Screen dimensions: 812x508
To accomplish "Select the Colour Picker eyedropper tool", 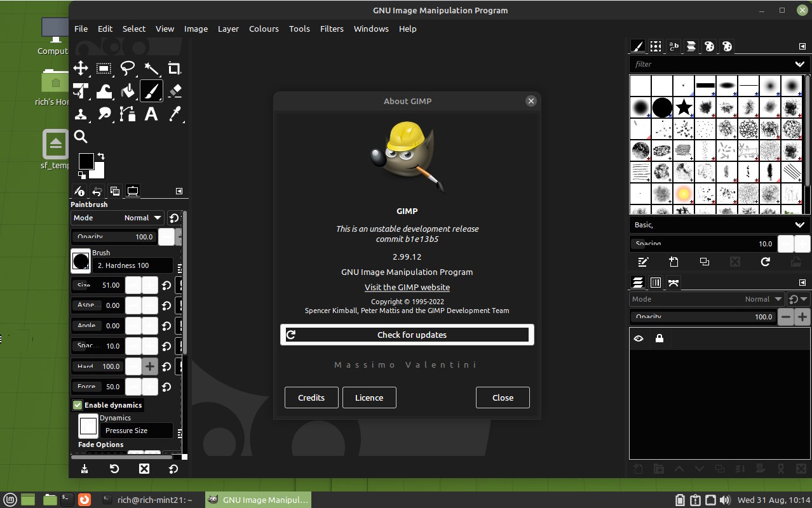I will click(x=175, y=114).
